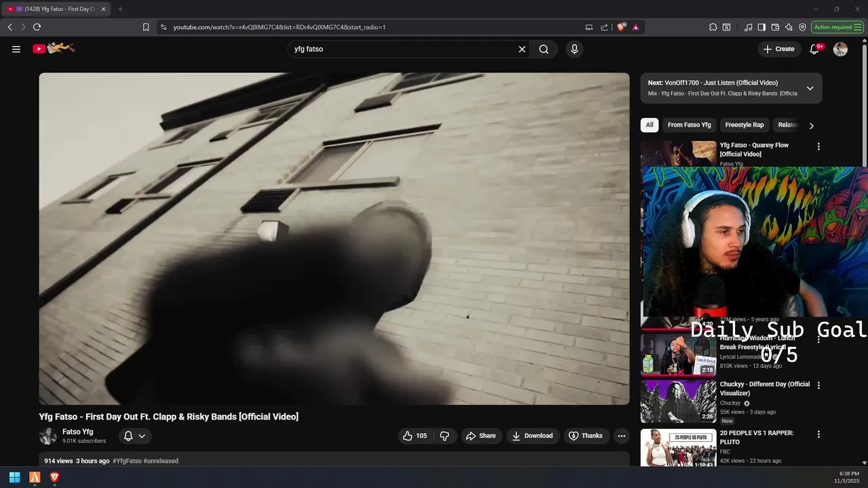Screen dimensions: 868x488
Task: Go to YouTube home via logo
Action: pyautogui.click(x=54, y=48)
